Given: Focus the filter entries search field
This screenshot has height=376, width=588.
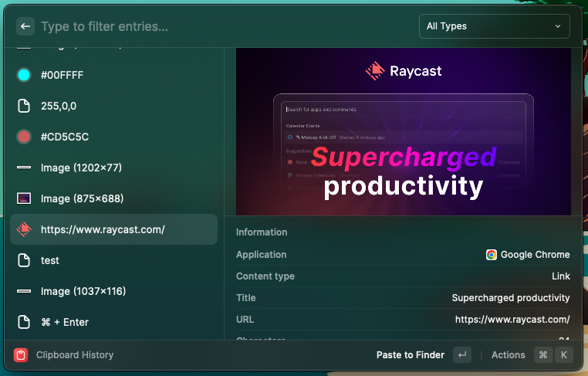Looking at the screenshot, I should [225, 26].
